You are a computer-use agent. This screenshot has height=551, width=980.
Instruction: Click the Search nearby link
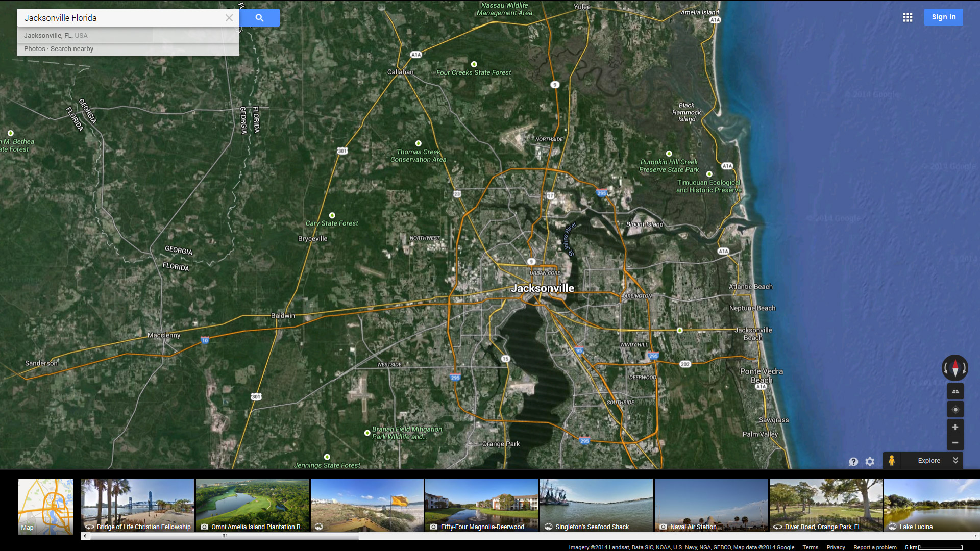(72, 49)
